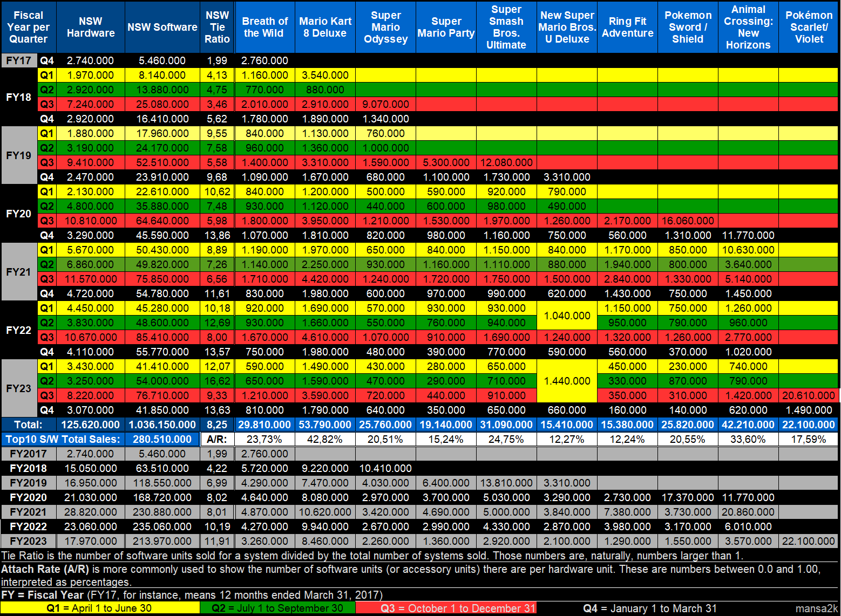Viewport: 841px width, 616px height.
Task: Click the merged 1.040.000 Mario Bros. cell
Action: tap(567, 316)
